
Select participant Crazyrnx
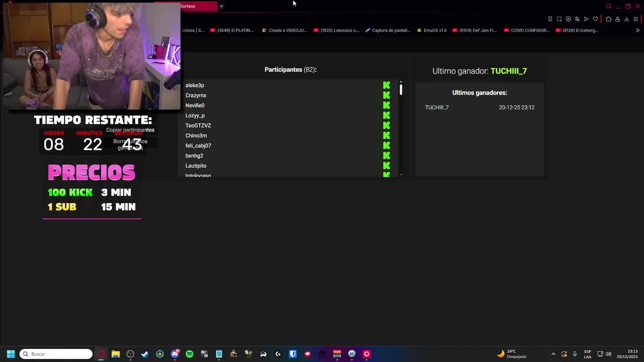pos(196,96)
